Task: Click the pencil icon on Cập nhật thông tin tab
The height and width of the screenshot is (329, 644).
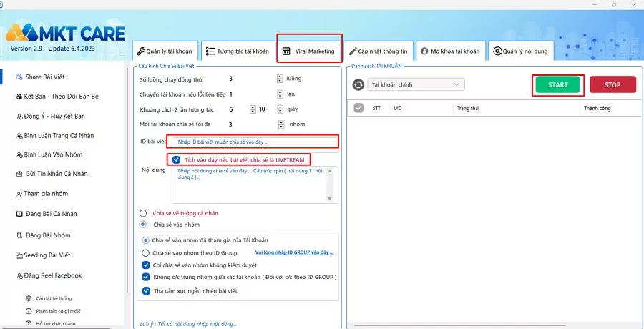Action: tap(352, 51)
